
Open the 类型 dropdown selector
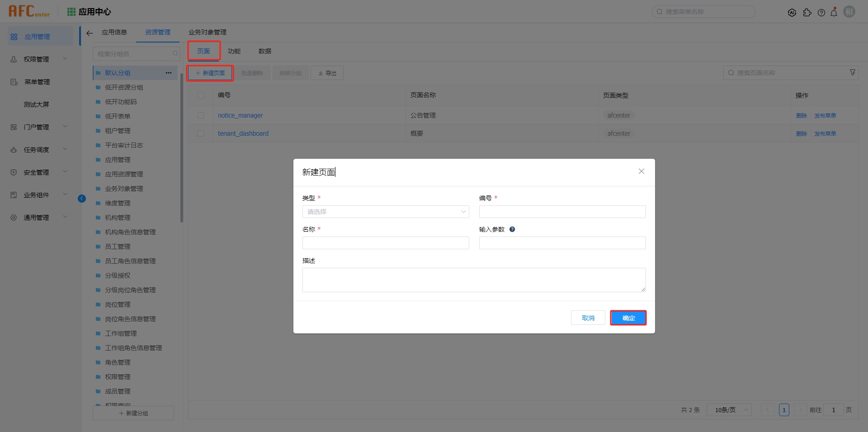tap(385, 212)
